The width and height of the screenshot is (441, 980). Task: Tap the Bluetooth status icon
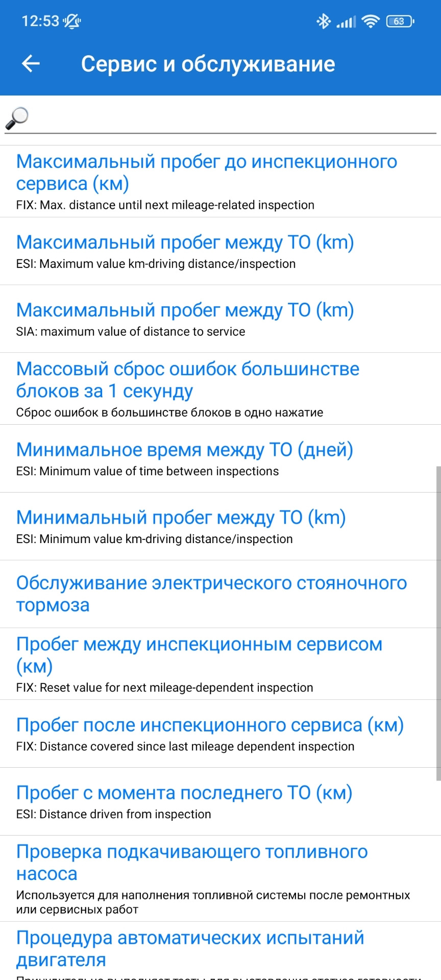323,21
